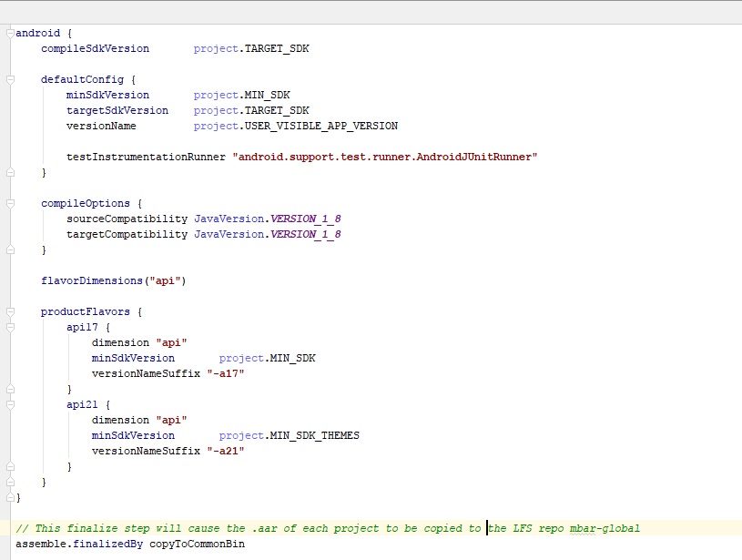Click fold end marker of compileOptions block
The width and height of the screenshot is (742, 560).
pyautogui.click(x=10, y=249)
